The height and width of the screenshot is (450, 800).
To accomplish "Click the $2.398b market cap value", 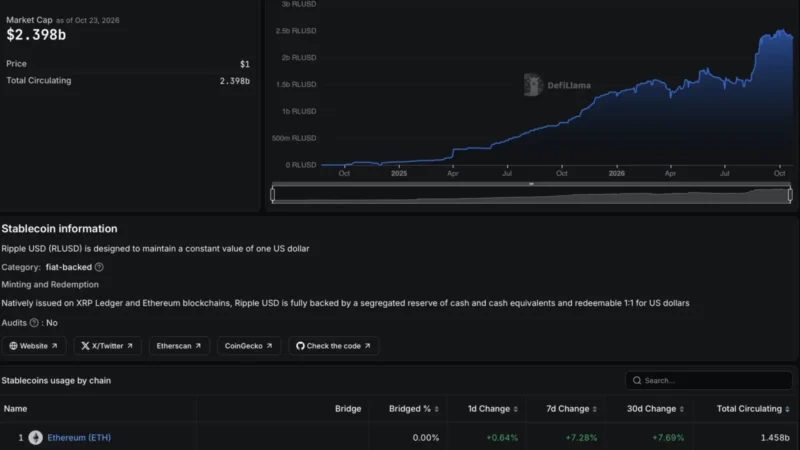I will 36,35.
